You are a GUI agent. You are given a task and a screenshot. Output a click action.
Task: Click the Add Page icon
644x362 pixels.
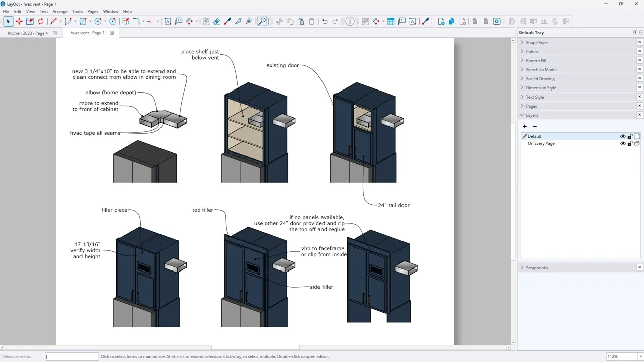pos(441,21)
